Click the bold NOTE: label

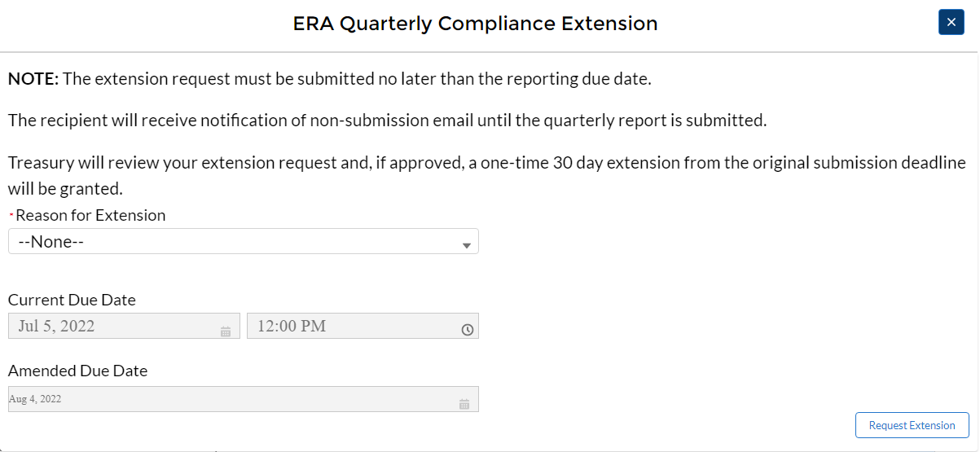33,79
